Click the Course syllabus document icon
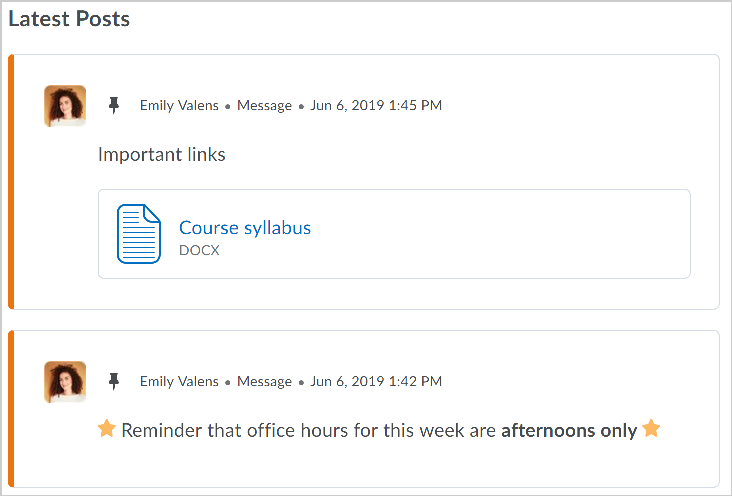 139,234
